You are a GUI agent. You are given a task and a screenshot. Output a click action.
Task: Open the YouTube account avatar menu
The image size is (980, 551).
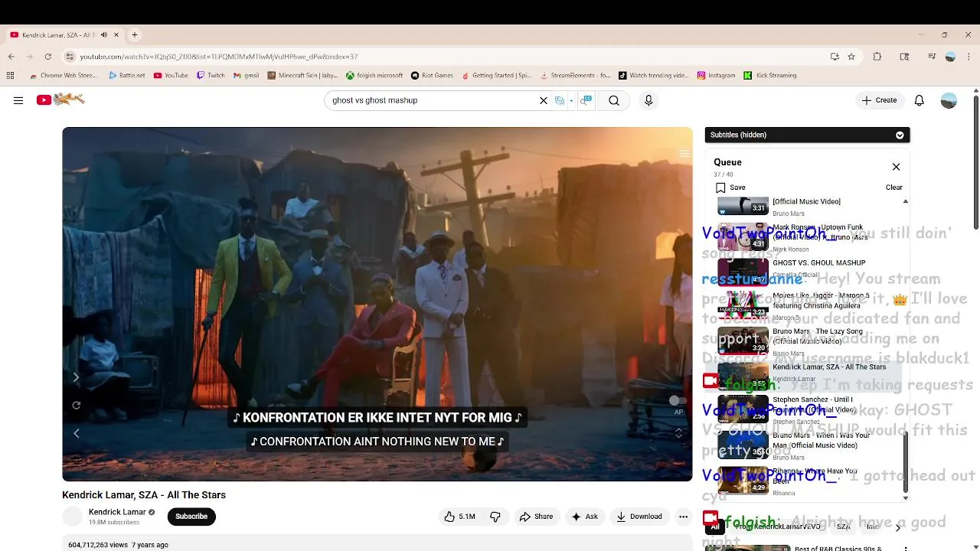pyautogui.click(x=949, y=100)
